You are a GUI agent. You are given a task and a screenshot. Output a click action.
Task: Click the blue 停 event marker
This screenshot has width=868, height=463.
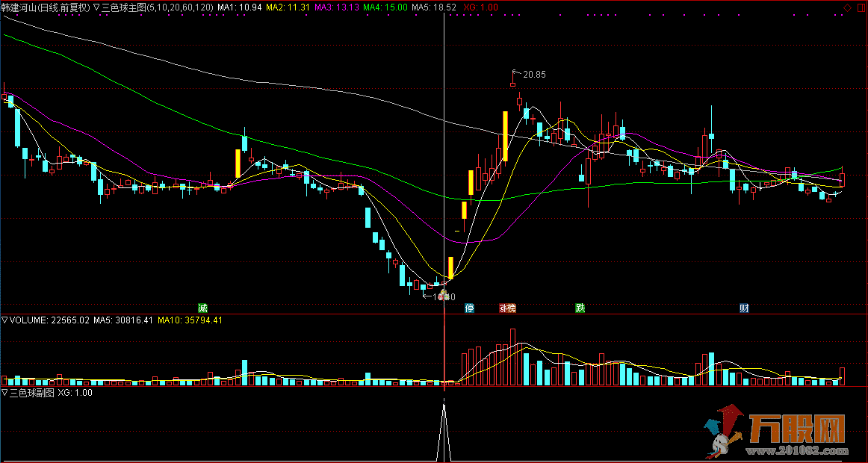[x=469, y=308]
